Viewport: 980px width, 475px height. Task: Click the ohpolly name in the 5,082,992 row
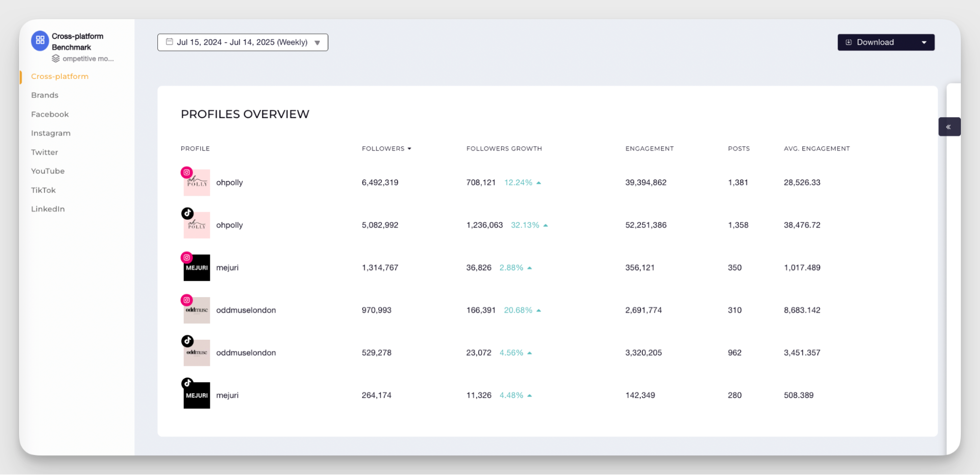coord(229,225)
